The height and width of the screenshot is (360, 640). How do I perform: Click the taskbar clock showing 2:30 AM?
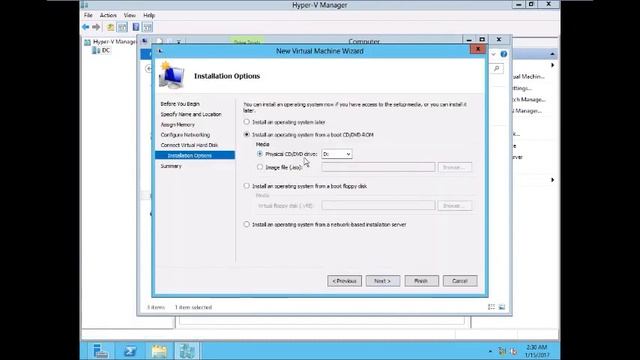[x=537, y=351]
